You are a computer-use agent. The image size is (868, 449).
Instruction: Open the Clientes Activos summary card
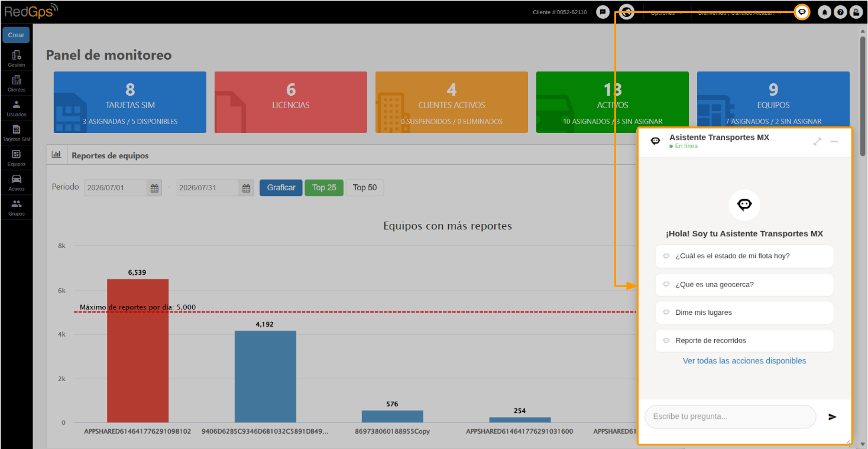(x=452, y=102)
